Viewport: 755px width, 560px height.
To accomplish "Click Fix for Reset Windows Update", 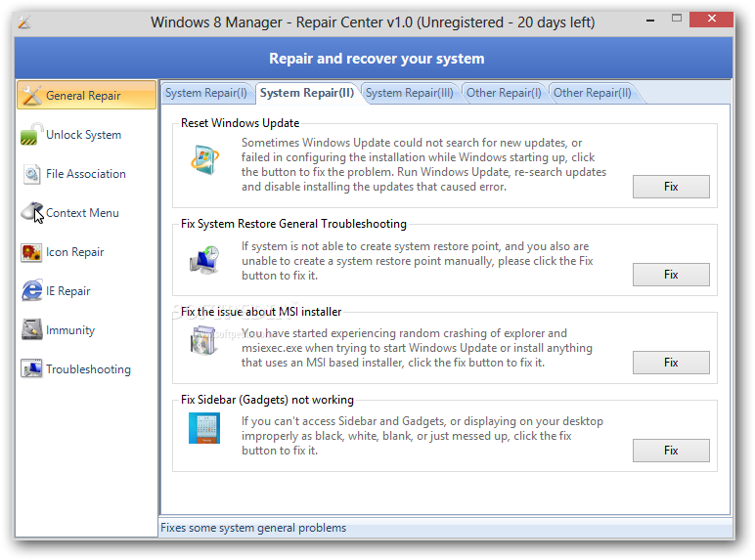I will click(x=671, y=187).
